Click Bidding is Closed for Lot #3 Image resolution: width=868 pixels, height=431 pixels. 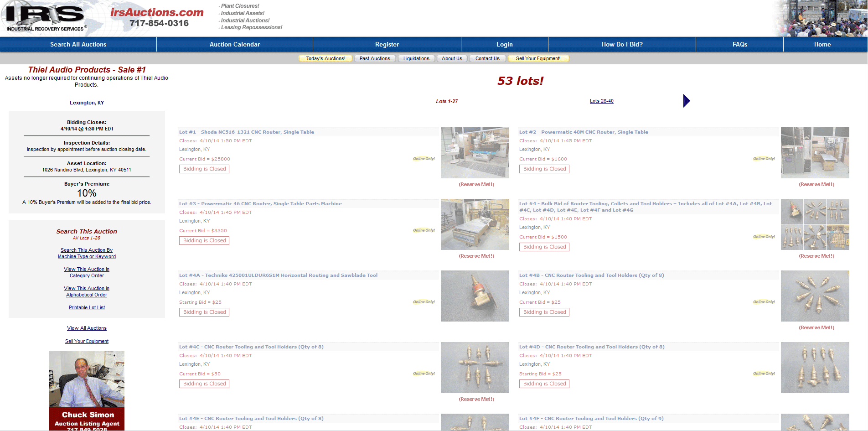[204, 240]
